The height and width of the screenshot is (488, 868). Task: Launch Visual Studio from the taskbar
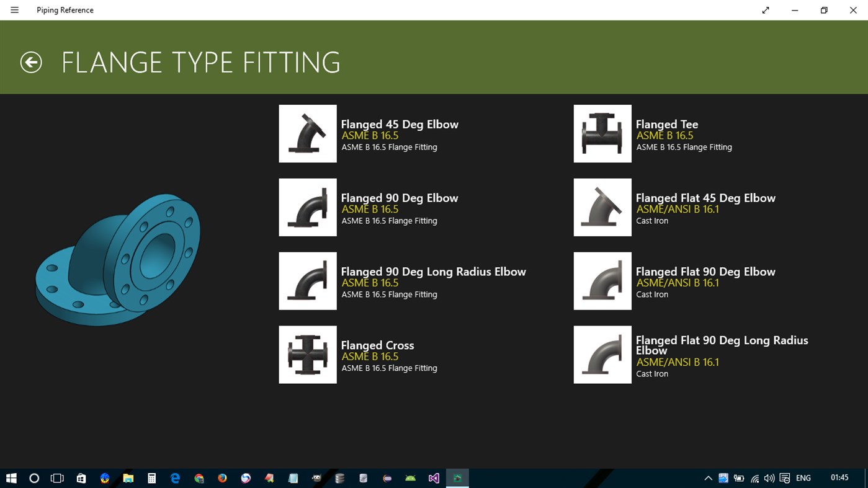(x=433, y=477)
